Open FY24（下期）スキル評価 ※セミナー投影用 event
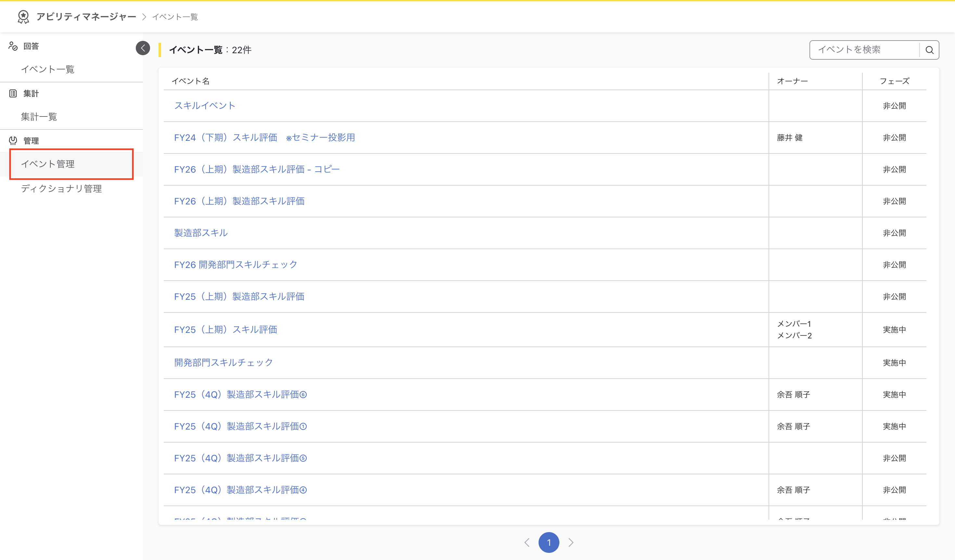This screenshot has height=560, width=955. click(x=264, y=138)
